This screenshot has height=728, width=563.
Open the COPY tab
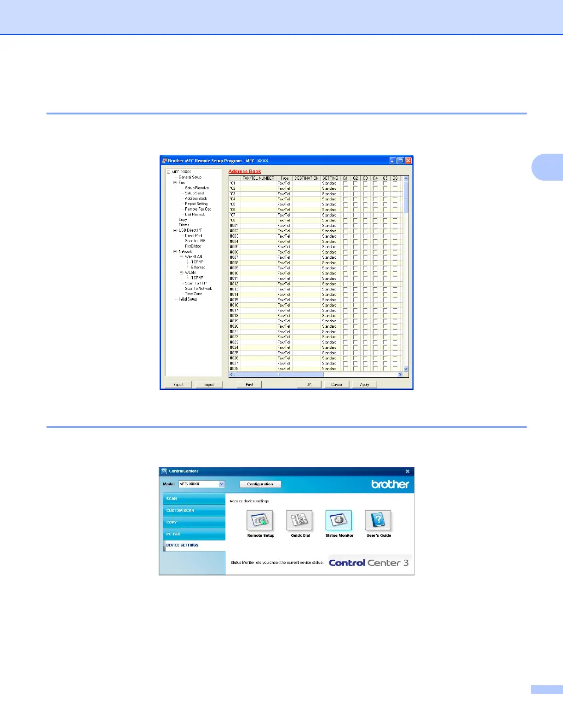(194, 523)
